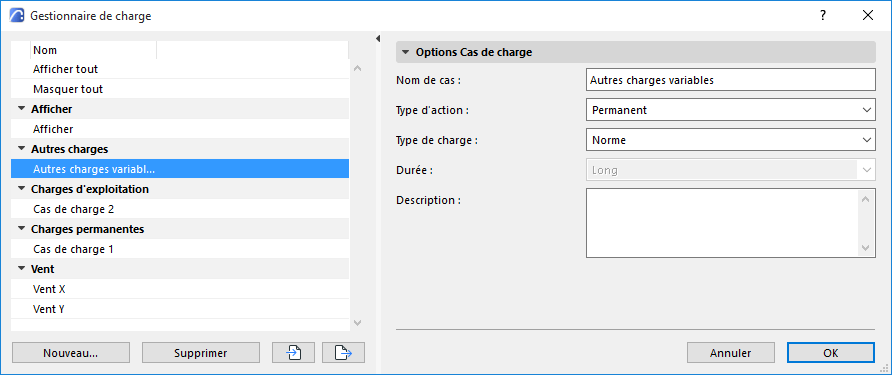Click inside the Description text area
This screenshot has width=892, height=375.
(721, 223)
